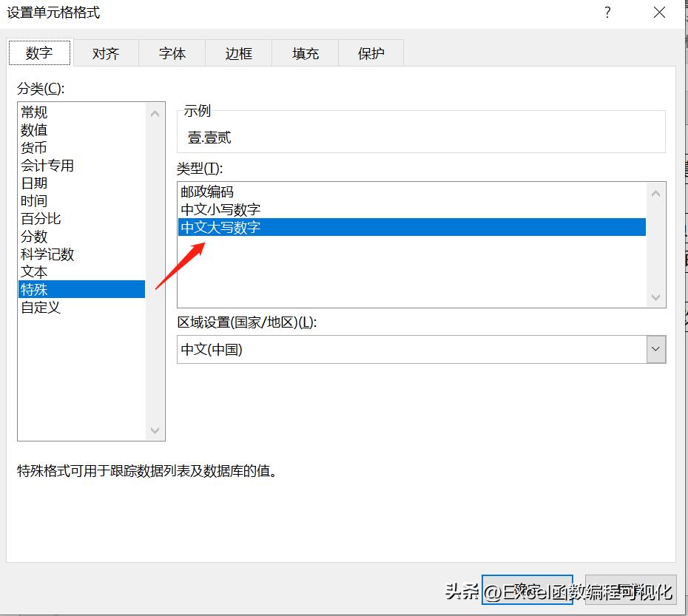Image resolution: width=688 pixels, height=616 pixels.
Task: Select the 日期 category
Action: point(35,183)
